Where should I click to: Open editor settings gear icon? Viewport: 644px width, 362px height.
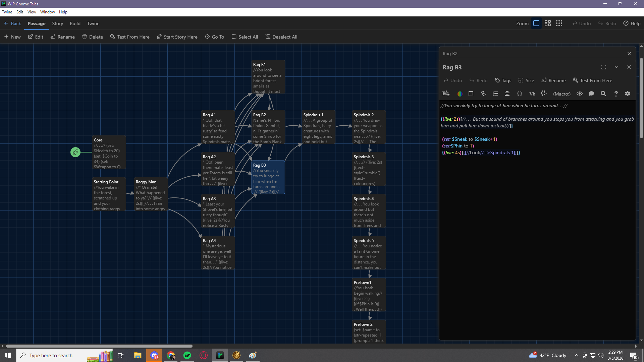628,94
